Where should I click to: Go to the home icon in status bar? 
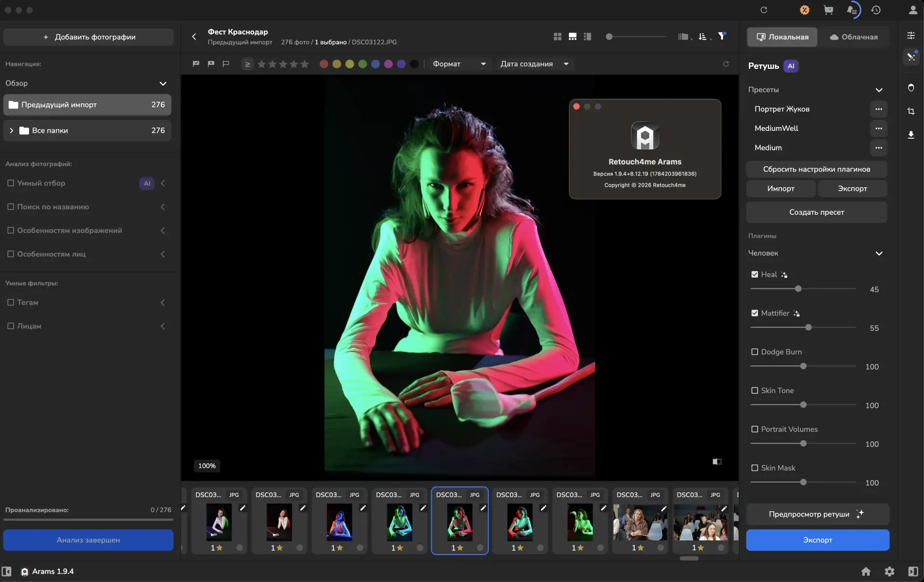click(x=866, y=571)
